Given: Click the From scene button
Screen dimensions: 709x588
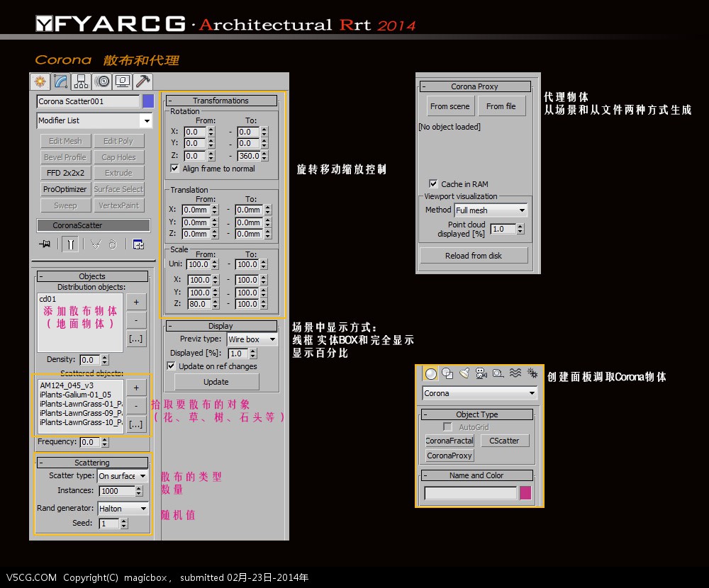Looking at the screenshot, I should [x=450, y=106].
